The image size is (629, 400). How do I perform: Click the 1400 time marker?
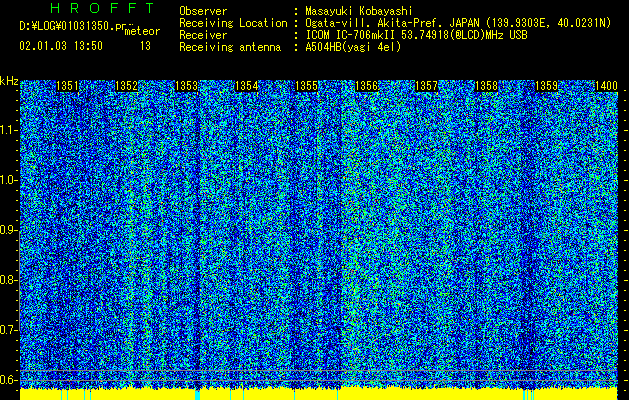click(x=606, y=86)
